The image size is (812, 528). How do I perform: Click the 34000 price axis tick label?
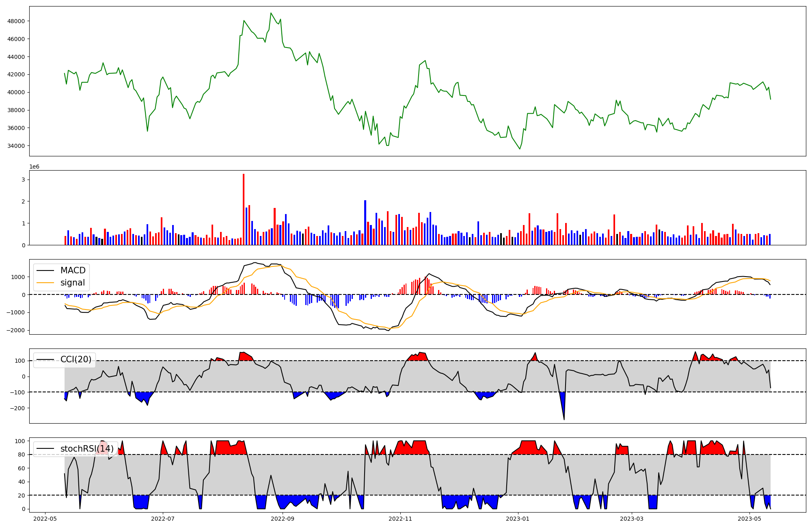click(16, 146)
